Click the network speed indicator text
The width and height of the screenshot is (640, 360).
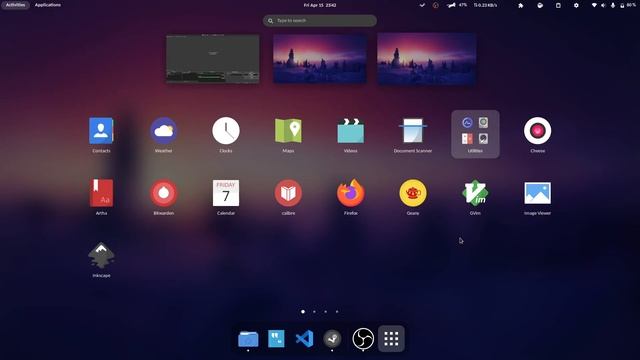[x=485, y=5]
